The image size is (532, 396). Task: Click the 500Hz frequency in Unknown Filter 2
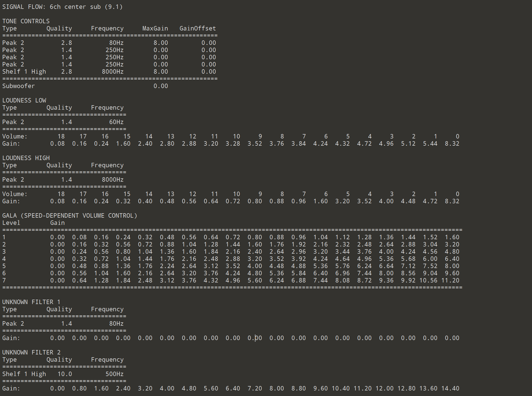click(114, 374)
